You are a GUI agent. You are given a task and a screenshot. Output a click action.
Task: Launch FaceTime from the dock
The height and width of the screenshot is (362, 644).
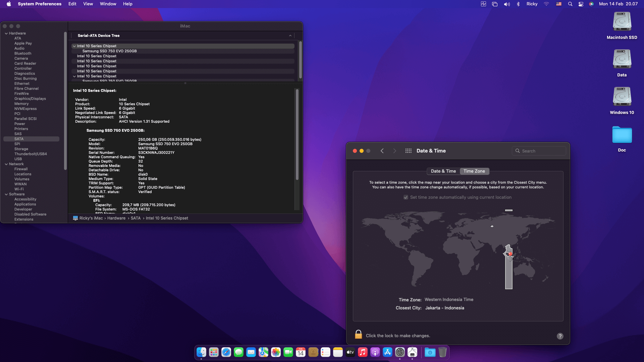click(x=288, y=352)
